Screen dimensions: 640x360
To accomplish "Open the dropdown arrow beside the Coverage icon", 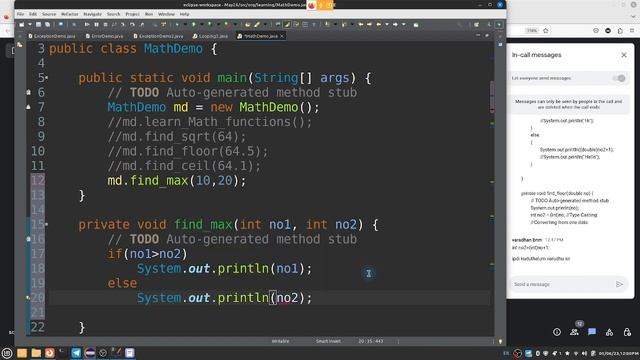I will [x=218, y=24].
